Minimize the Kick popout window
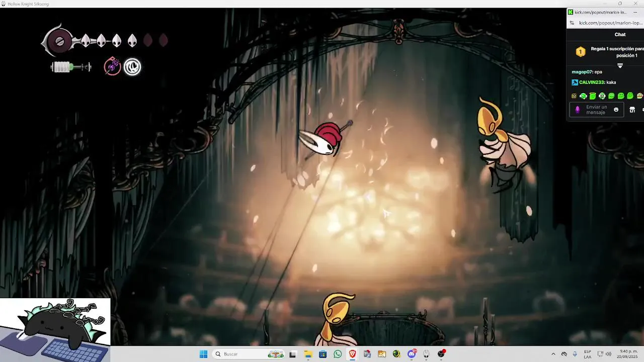The width and height of the screenshot is (644, 362). [635, 12]
